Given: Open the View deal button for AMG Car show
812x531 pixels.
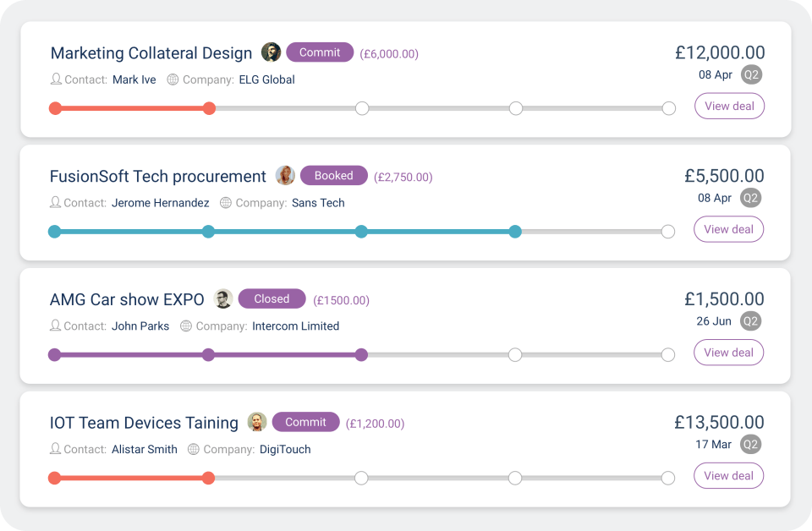Looking at the screenshot, I should tap(728, 353).
